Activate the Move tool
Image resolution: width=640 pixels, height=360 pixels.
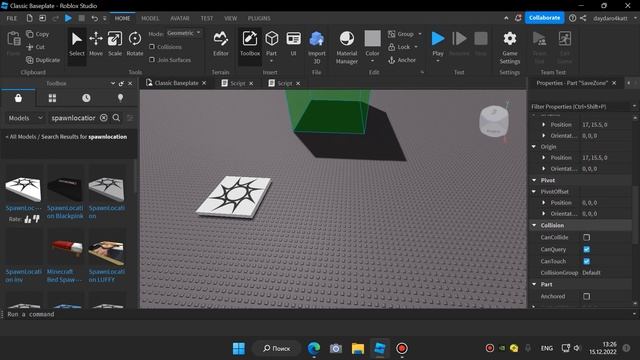[96, 44]
